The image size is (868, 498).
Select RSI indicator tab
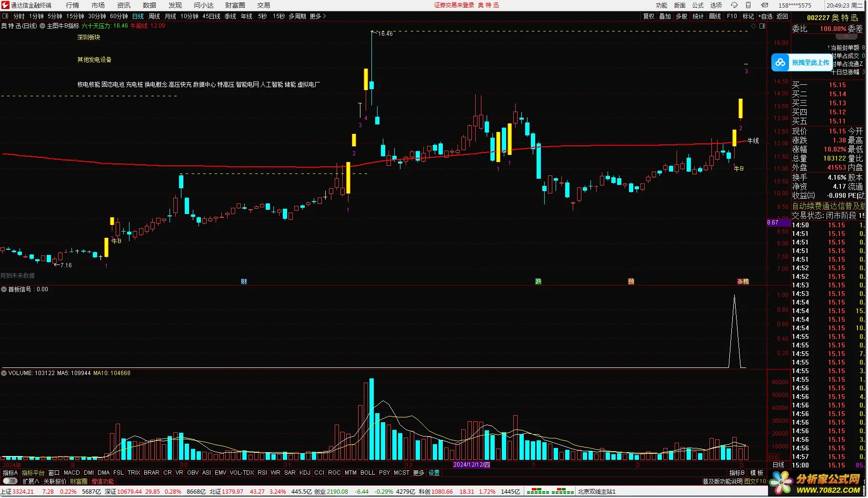click(x=262, y=473)
